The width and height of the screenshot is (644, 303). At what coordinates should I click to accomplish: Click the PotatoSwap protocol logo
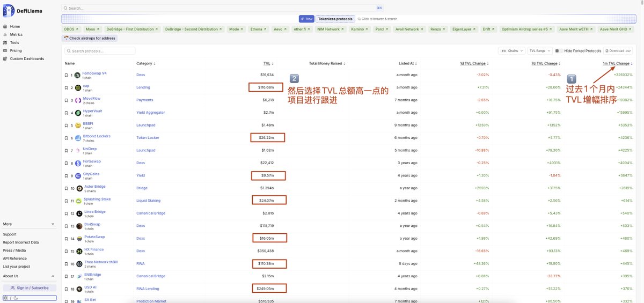[x=79, y=239]
